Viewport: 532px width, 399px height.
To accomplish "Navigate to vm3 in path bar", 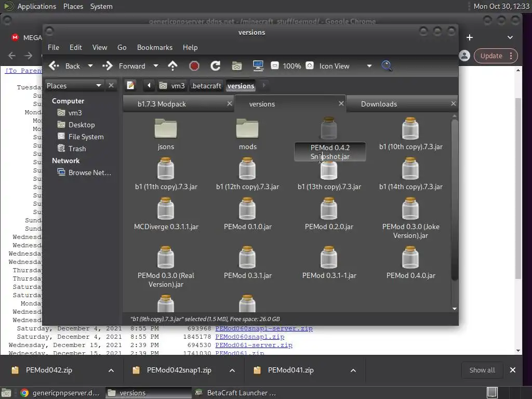I will pyautogui.click(x=172, y=86).
